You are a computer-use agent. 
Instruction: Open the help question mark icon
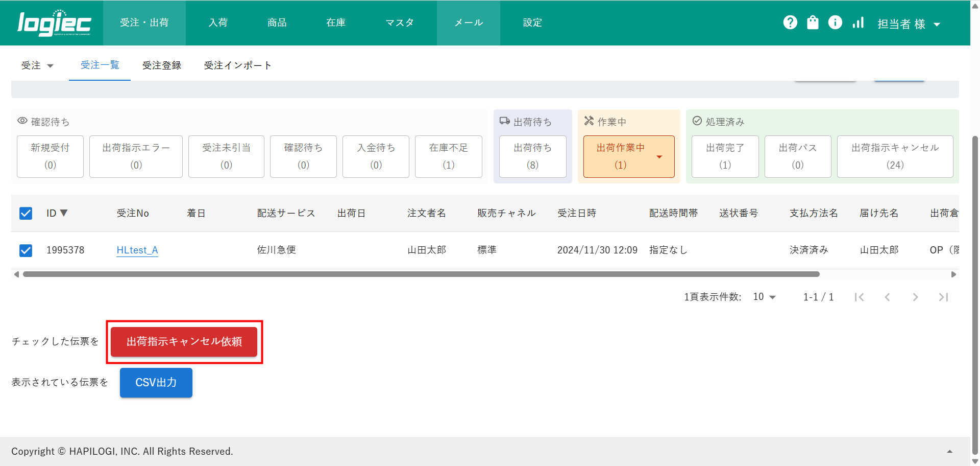point(790,22)
